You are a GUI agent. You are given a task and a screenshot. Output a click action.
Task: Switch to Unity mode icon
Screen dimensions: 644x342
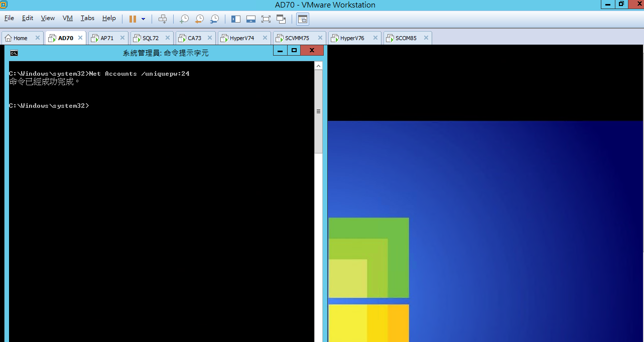281,19
